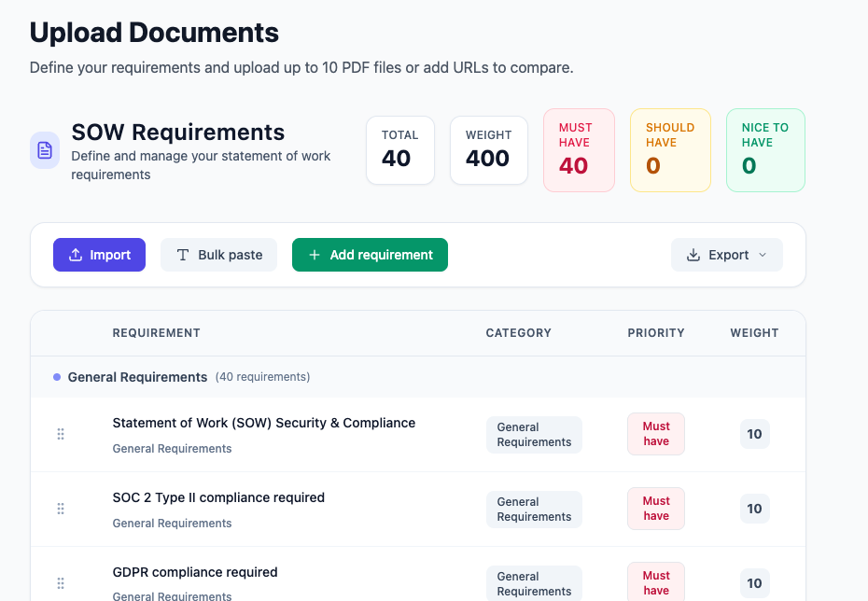Click General Requirements subtext under Statement of Work
This screenshot has height=601, width=868.
tap(172, 448)
